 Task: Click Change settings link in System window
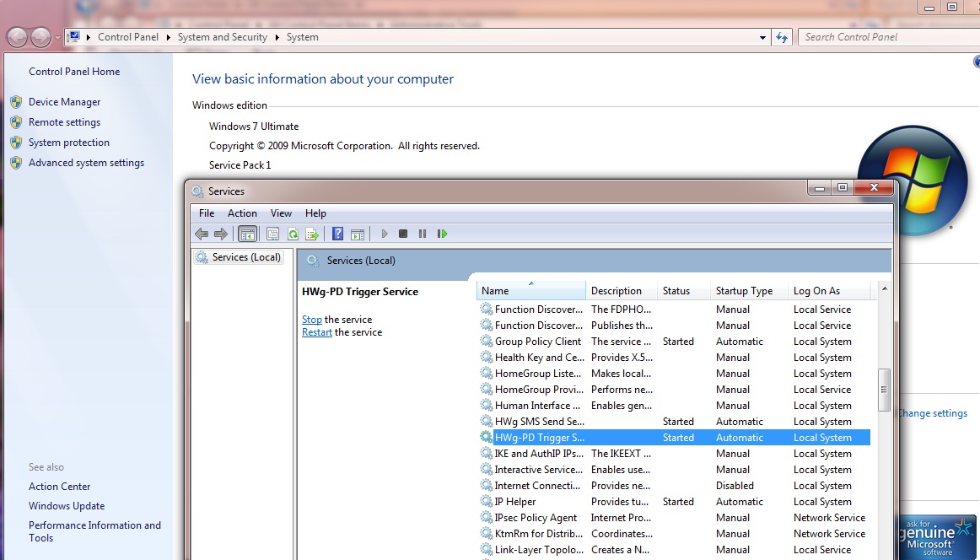point(933,413)
